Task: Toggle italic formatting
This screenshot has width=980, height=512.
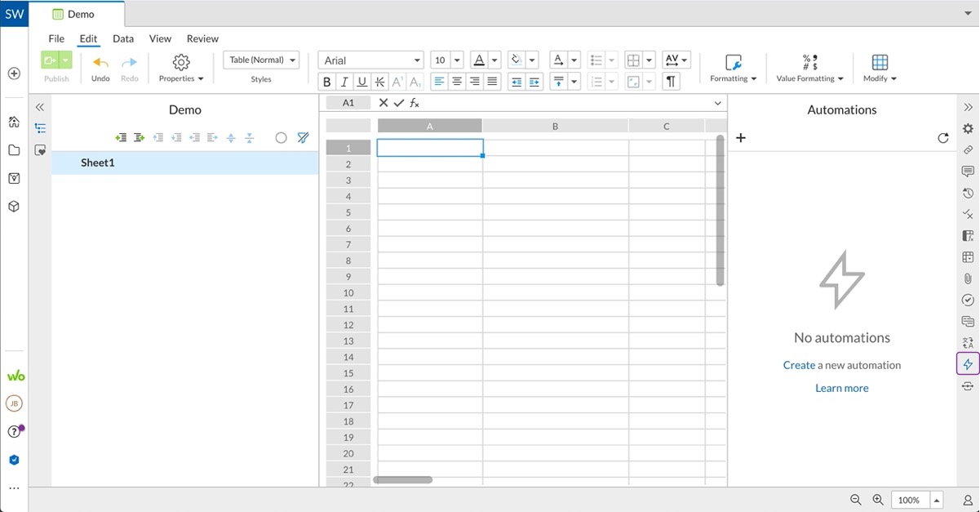Action: (x=344, y=82)
